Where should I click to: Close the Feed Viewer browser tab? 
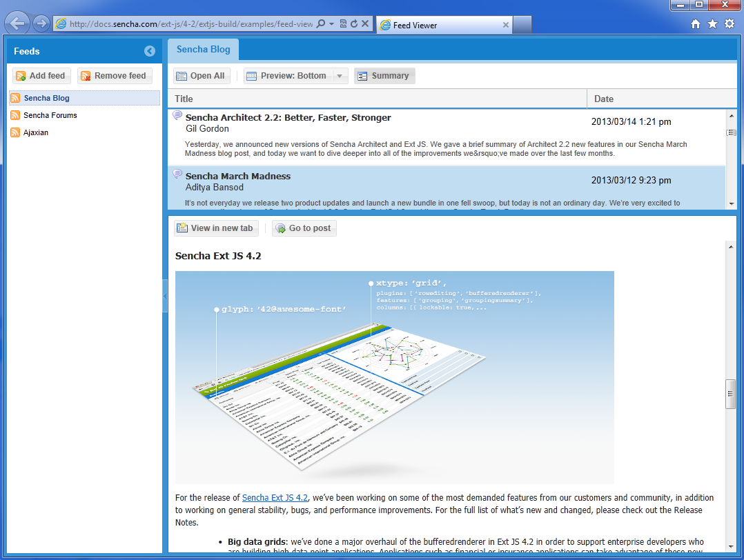click(506, 25)
